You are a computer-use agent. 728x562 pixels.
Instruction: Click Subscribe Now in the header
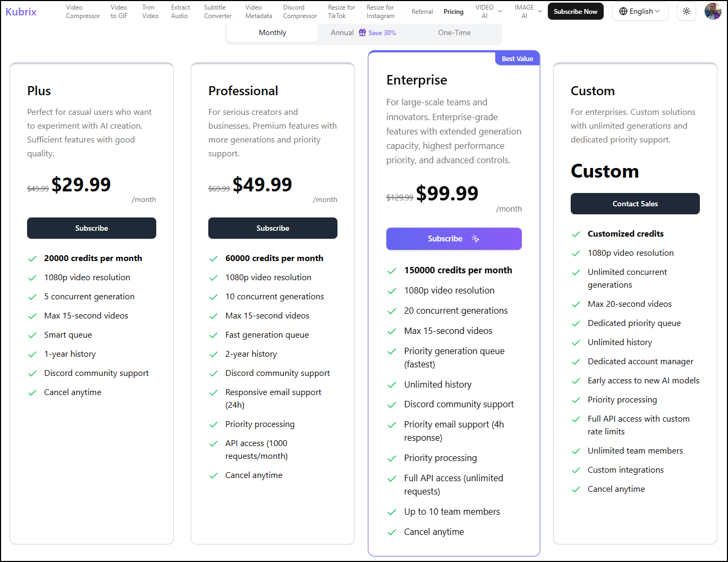[x=575, y=11]
